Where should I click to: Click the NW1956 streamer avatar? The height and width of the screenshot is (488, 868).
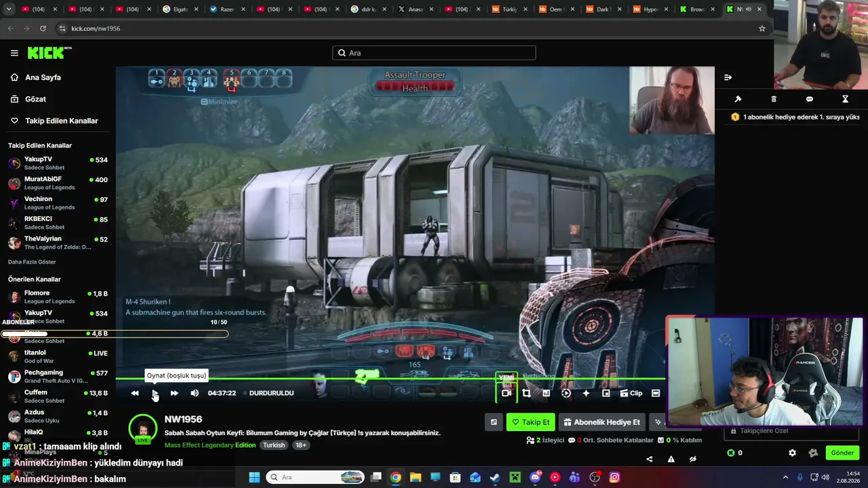[x=143, y=428]
